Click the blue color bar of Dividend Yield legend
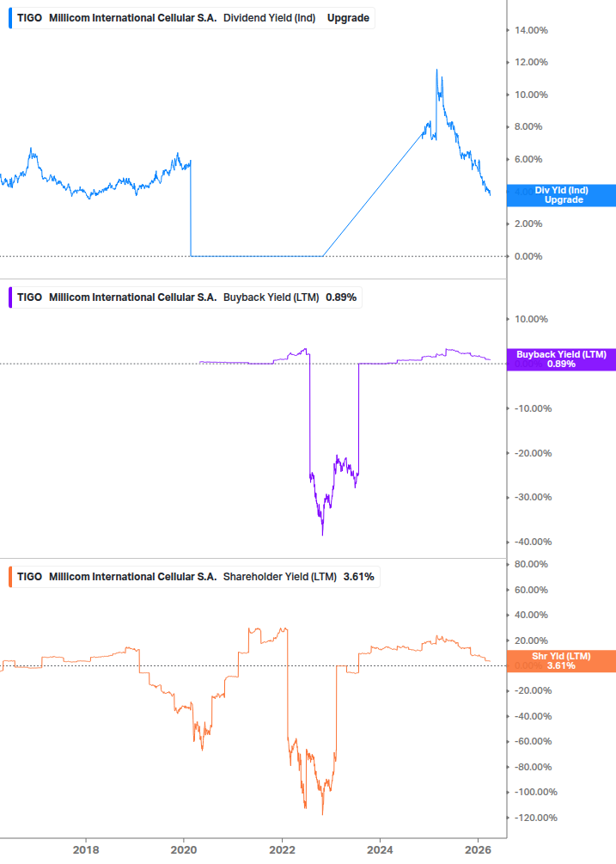 (10, 18)
